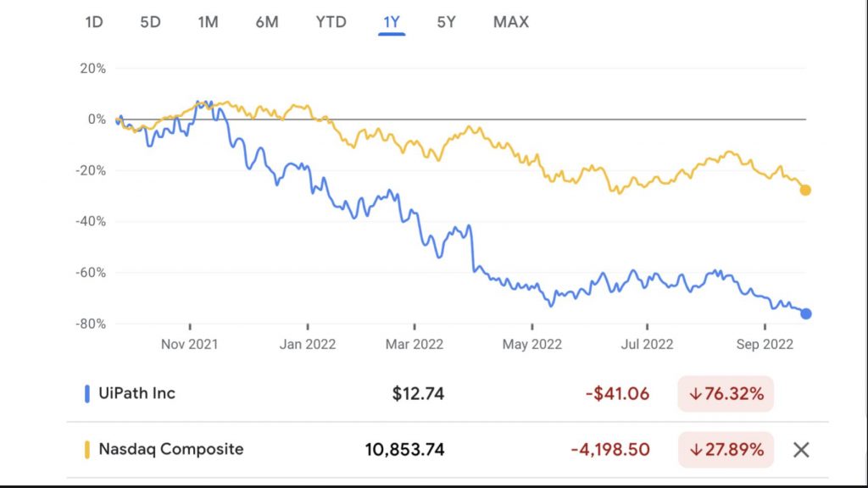Click the active 1Y tab
Image resolution: width=868 pixels, height=488 pixels.
tap(391, 22)
